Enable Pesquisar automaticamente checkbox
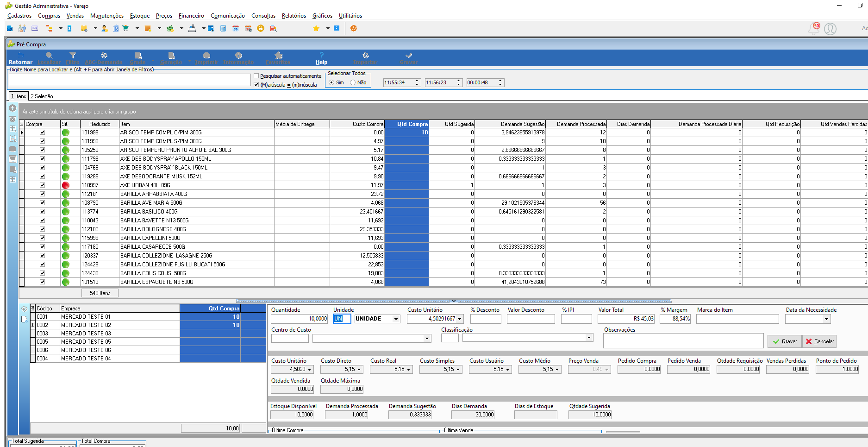Image resolution: width=868 pixels, height=447 pixels. pos(256,76)
